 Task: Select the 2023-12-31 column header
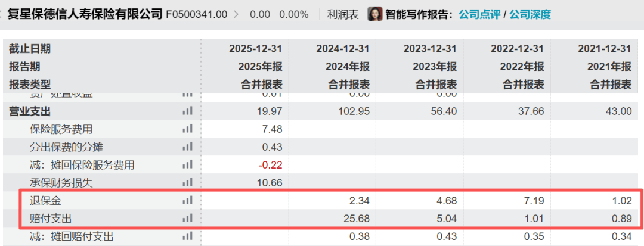pyautogui.click(x=430, y=49)
